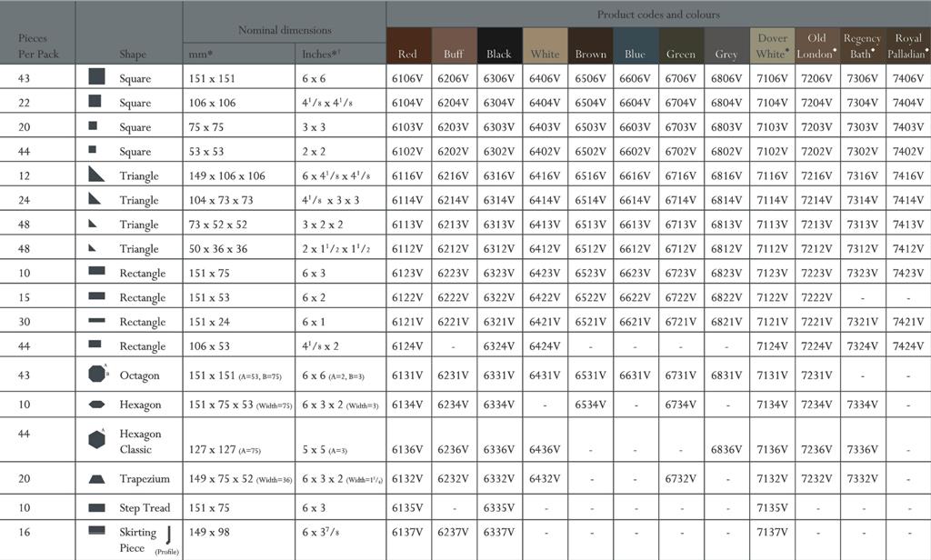This screenshot has height=560, width=931.
Task: Click product code 6534V in Brown column
Action: 590,405
